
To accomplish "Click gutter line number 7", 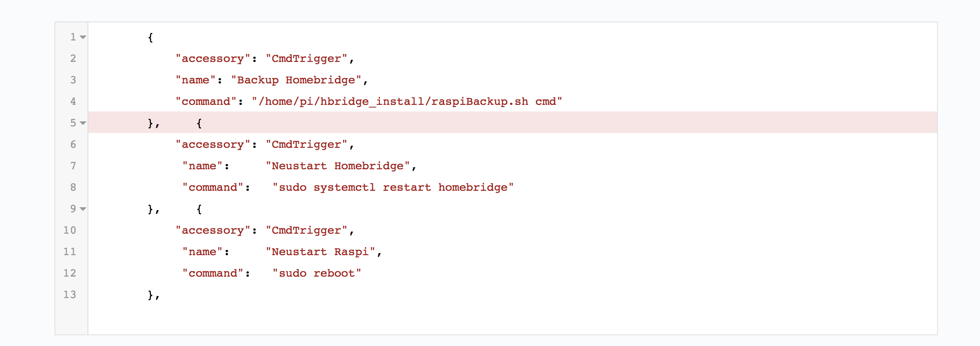I will pos(73,166).
